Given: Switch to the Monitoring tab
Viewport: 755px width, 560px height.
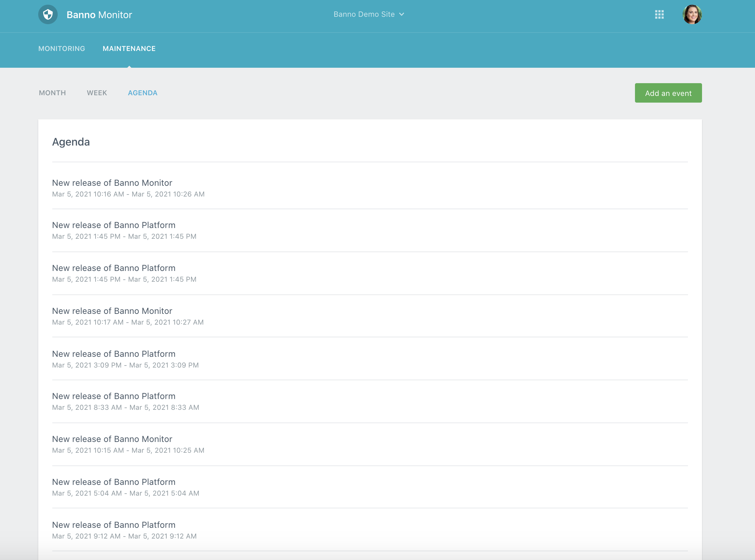Looking at the screenshot, I should point(62,49).
